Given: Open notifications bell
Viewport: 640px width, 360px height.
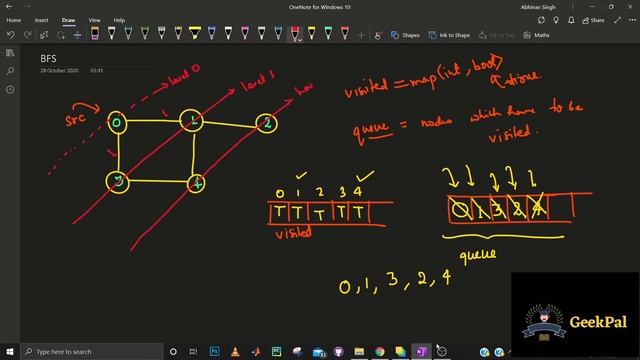Looking at the screenshot, I should tap(571, 20).
